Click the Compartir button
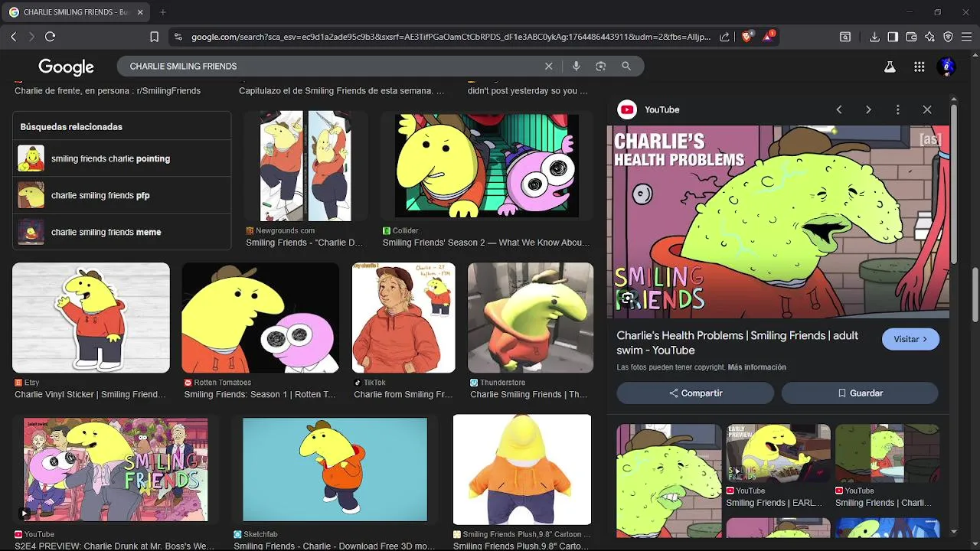Screen dimensions: 980x551 [x=695, y=393]
